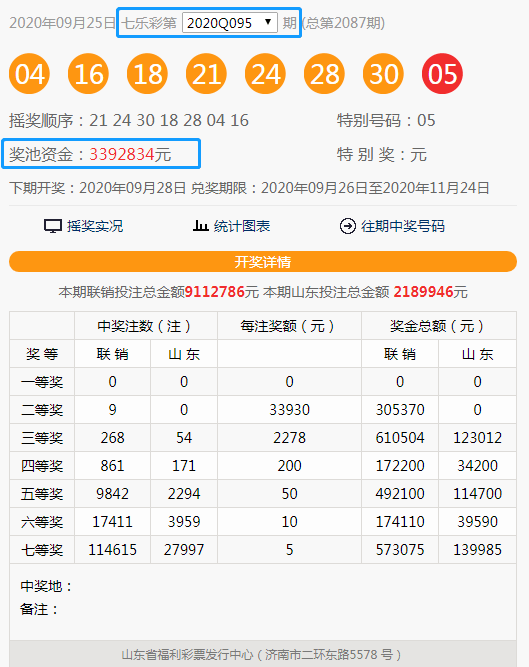Click third prize joint total 610504
The height and width of the screenshot is (667, 529).
[x=400, y=438]
